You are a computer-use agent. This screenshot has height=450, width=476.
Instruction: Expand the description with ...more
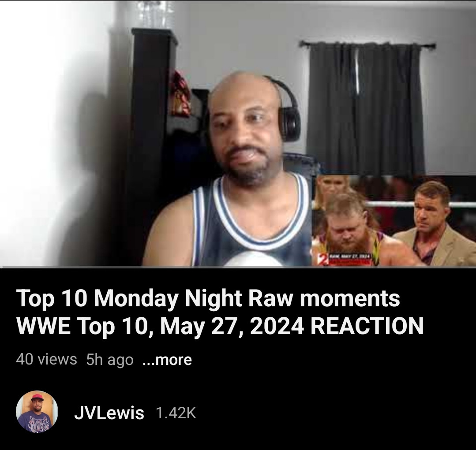[167, 360]
